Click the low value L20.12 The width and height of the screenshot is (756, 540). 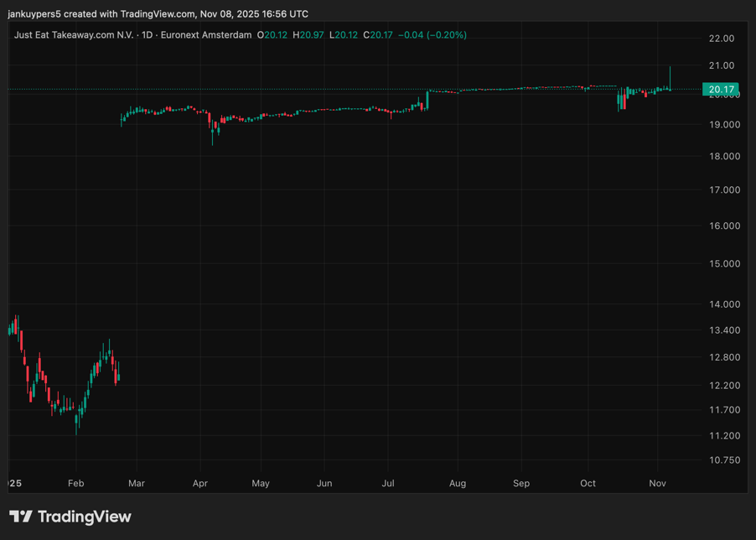coord(344,35)
